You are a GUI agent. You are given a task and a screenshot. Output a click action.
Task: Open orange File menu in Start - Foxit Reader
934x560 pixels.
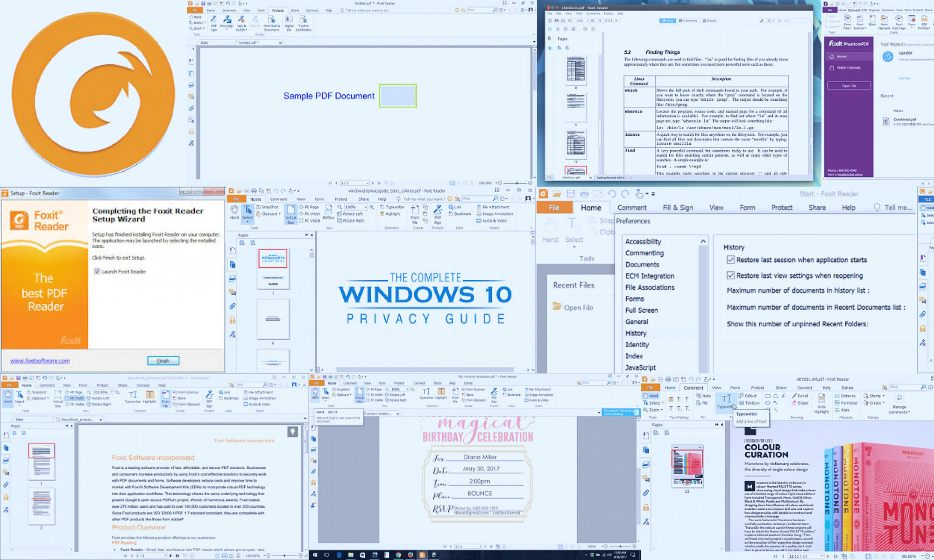point(554,207)
